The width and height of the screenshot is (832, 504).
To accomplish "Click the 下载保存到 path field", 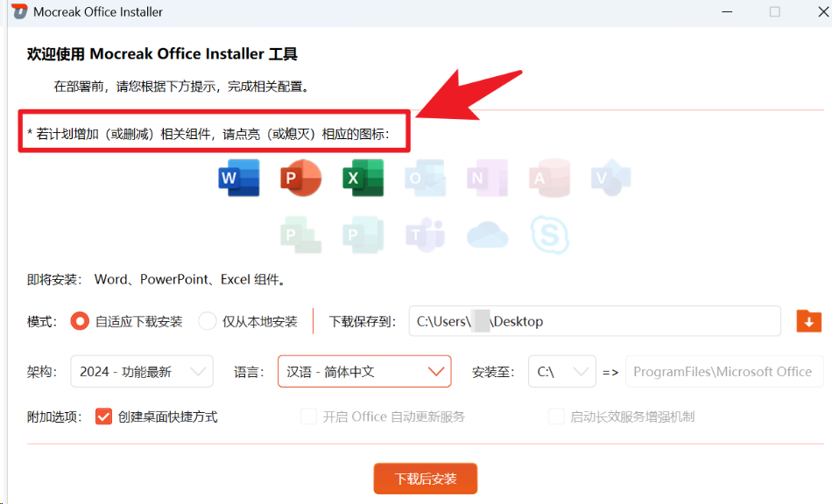I will coord(595,321).
